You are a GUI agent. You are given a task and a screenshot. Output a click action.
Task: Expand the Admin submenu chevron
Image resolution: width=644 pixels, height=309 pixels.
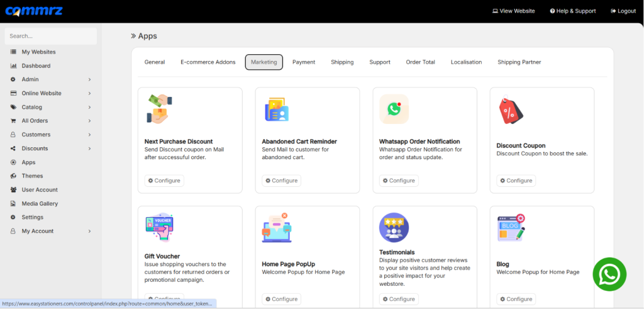point(89,80)
